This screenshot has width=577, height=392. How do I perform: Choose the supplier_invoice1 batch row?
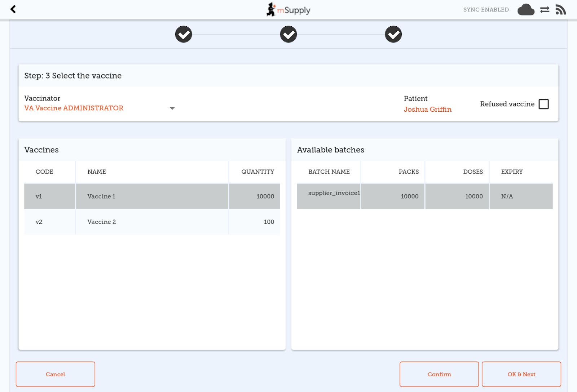coord(424,196)
